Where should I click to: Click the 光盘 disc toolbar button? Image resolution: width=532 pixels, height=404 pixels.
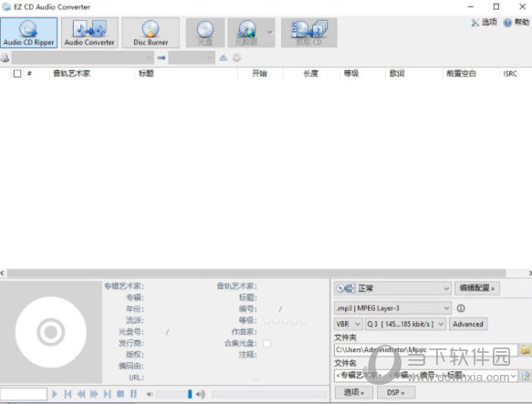click(x=205, y=33)
